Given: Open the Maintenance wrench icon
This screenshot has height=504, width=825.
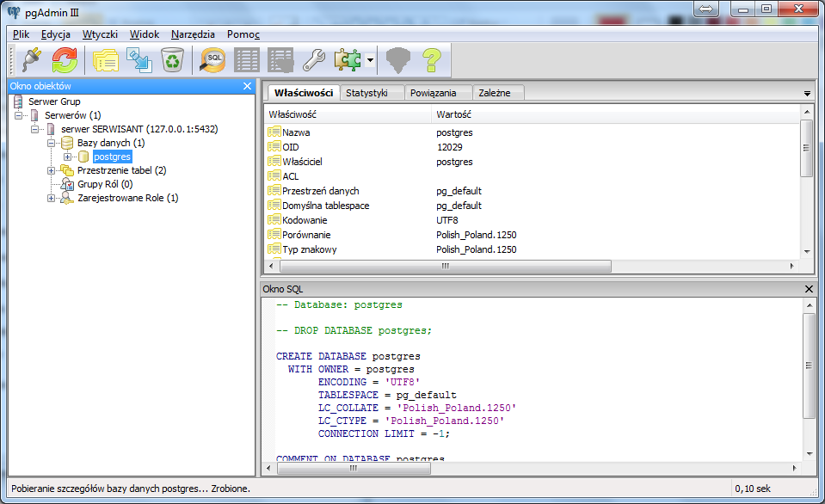Looking at the screenshot, I should pyautogui.click(x=314, y=60).
